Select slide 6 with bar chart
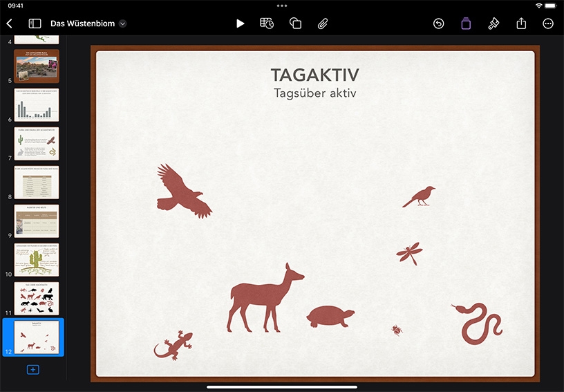 (x=37, y=105)
